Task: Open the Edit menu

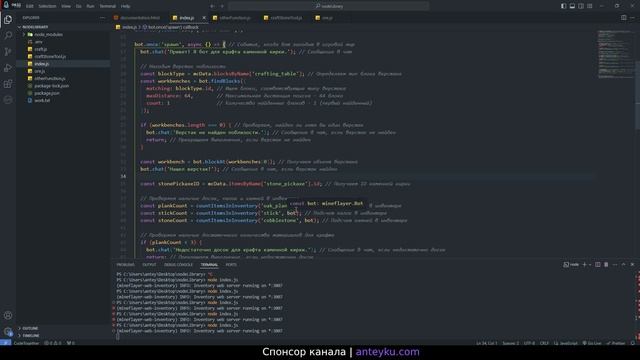Action: pyautogui.click(x=30, y=6)
